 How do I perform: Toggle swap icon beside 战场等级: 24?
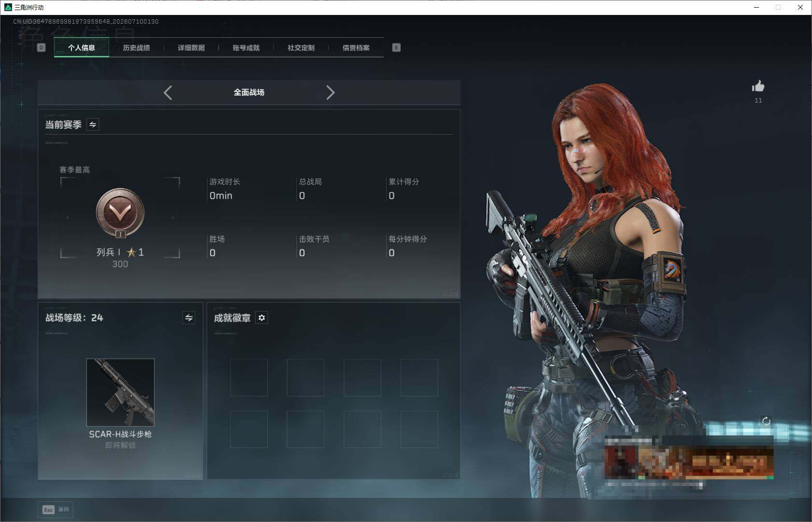(x=189, y=317)
